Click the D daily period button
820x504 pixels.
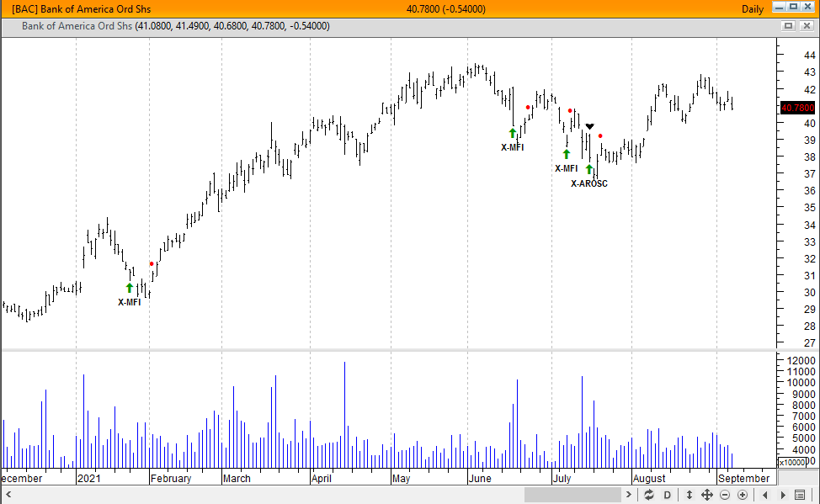click(668, 495)
